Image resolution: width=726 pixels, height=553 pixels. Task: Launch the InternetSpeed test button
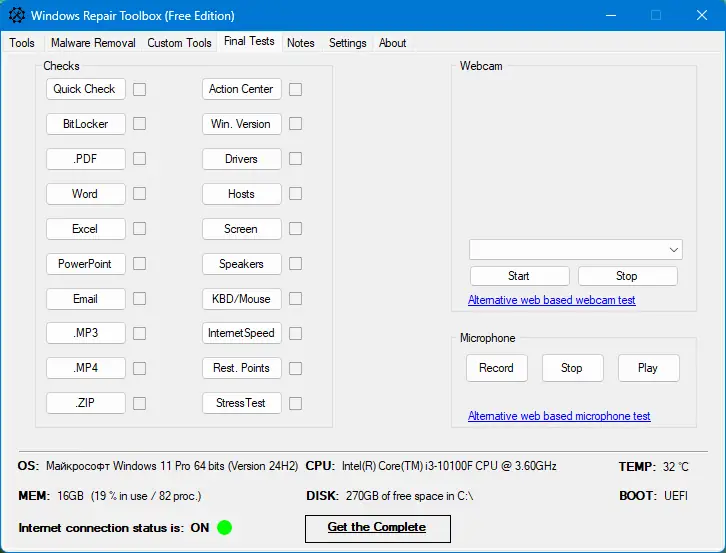pos(242,333)
